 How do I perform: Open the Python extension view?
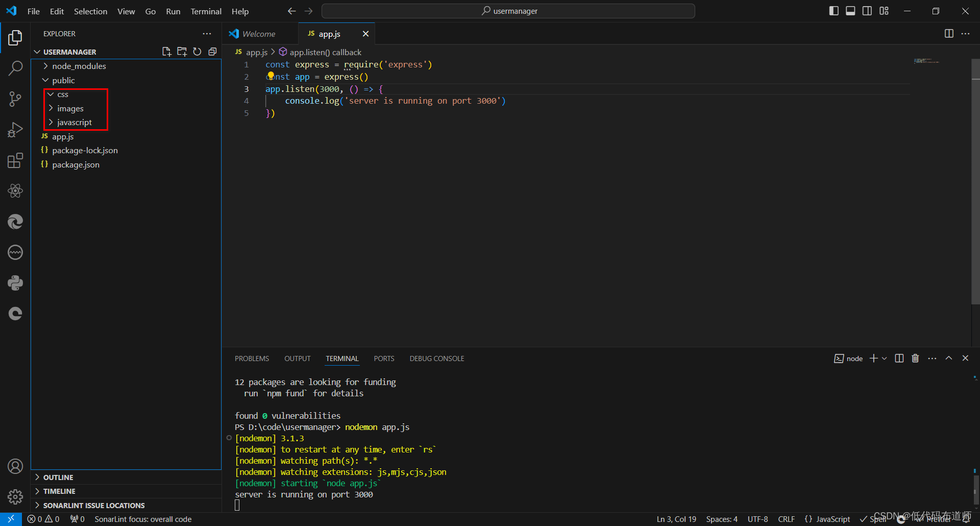click(x=15, y=283)
